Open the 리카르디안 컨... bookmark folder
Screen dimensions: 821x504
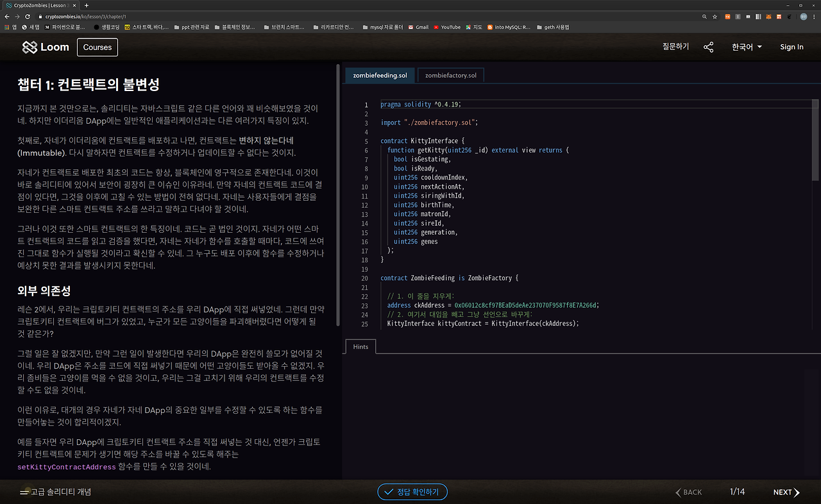click(x=332, y=27)
